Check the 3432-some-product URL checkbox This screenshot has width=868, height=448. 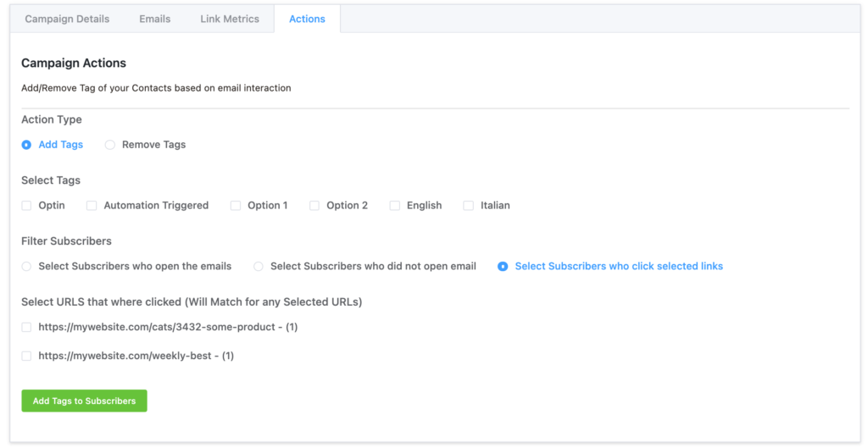pyautogui.click(x=26, y=328)
